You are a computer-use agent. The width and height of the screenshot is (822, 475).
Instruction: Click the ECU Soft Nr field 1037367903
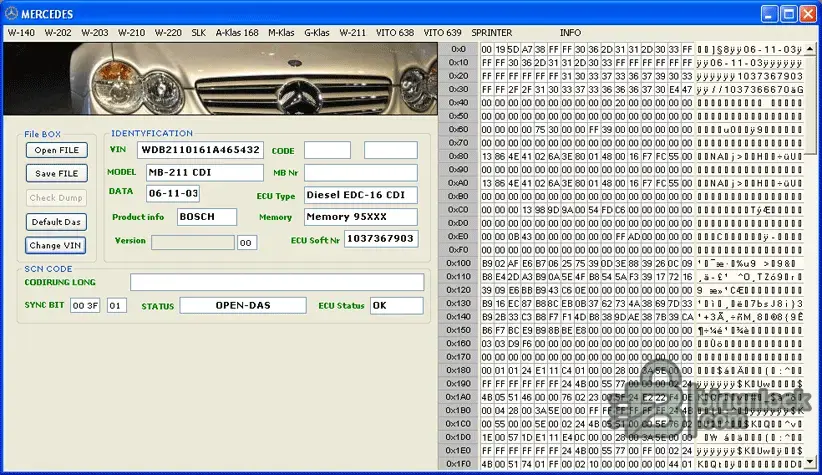[x=381, y=239]
